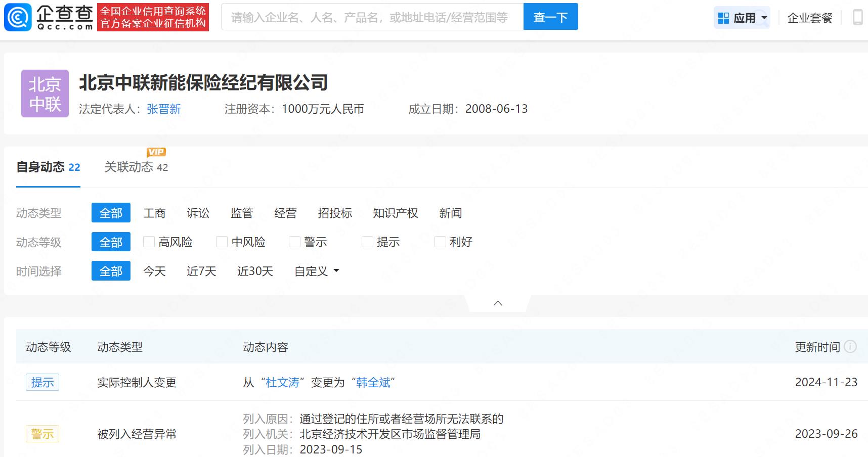Filter dynamics by 新闻 type
868x457 pixels.
coord(451,213)
